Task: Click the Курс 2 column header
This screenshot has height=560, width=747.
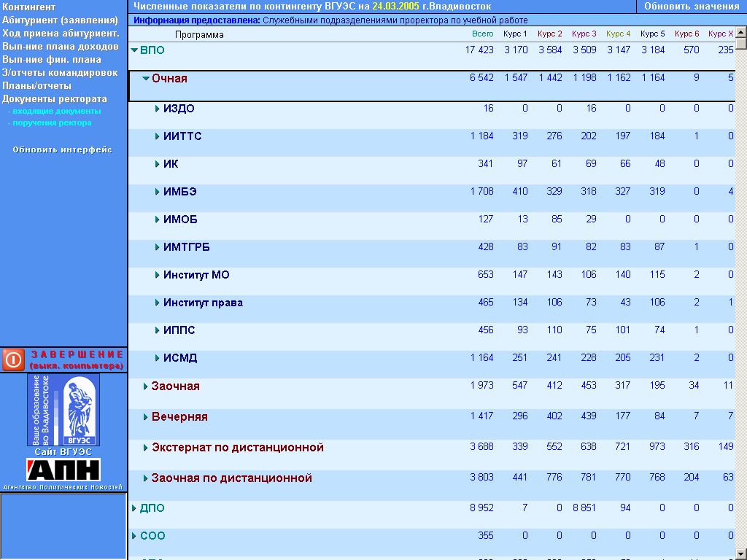Action: [x=550, y=34]
